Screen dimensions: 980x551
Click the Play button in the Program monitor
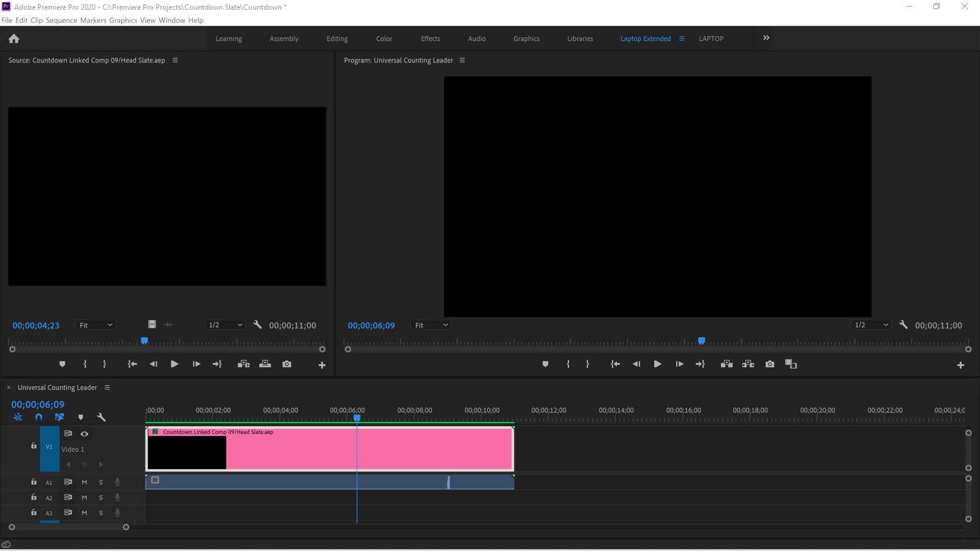coord(658,364)
